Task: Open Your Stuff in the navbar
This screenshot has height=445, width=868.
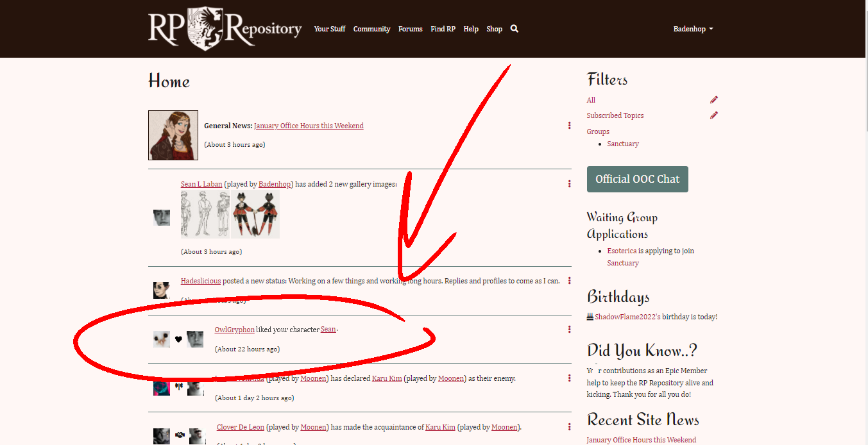Action: click(x=330, y=29)
